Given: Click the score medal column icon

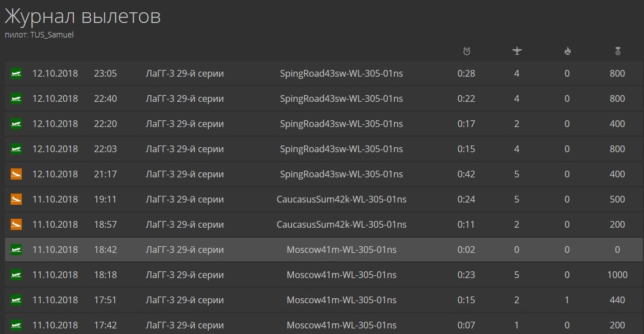Looking at the screenshot, I should tap(618, 51).
